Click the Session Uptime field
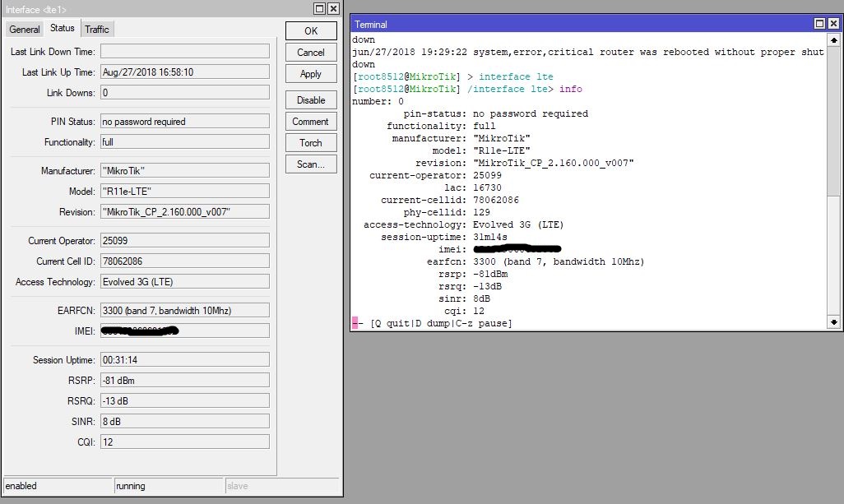The height and width of the screenshot is (504, 844). [184, 359]
